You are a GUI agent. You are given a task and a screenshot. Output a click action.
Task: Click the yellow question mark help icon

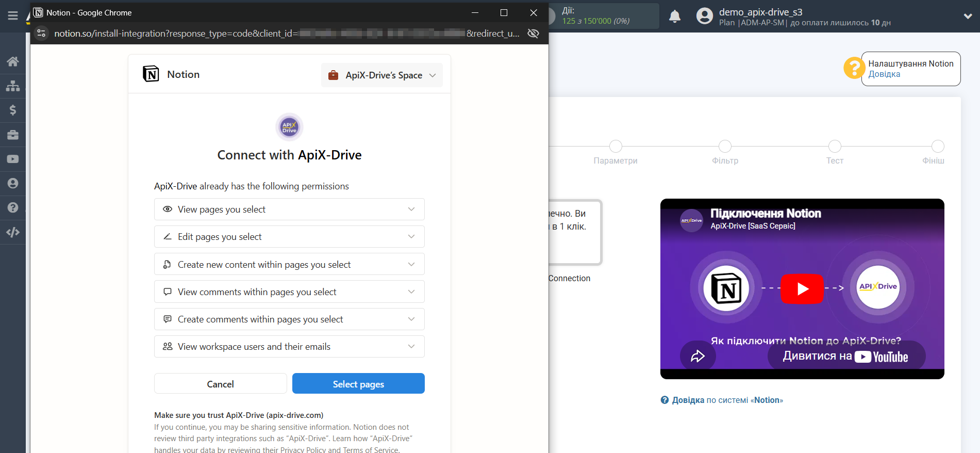point(854,68)
